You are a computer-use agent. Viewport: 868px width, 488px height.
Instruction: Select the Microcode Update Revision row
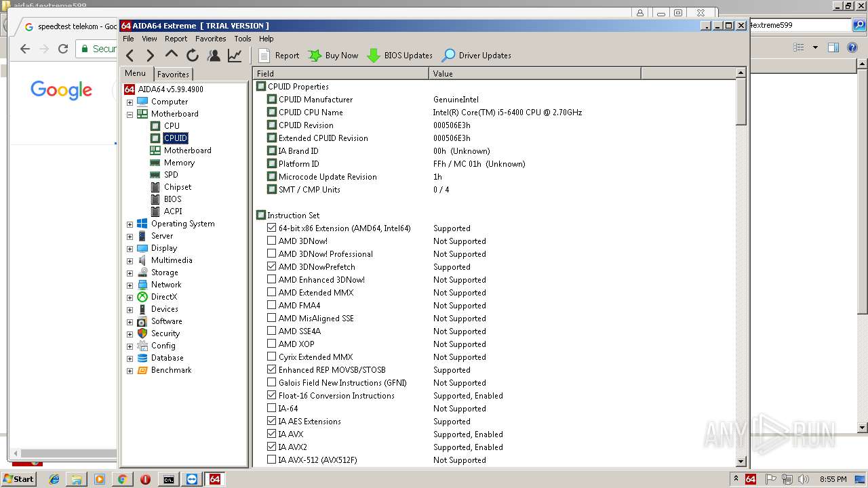coord(496,177)
